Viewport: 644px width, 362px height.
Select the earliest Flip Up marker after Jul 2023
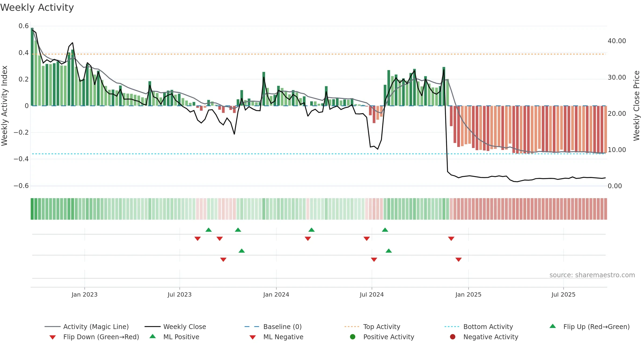point(208,230)
